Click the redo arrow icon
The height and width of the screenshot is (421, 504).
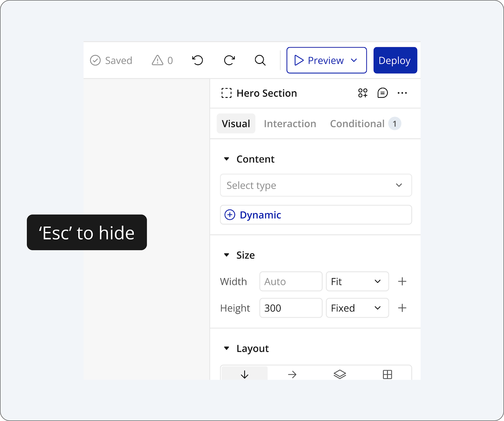(229, 60)
